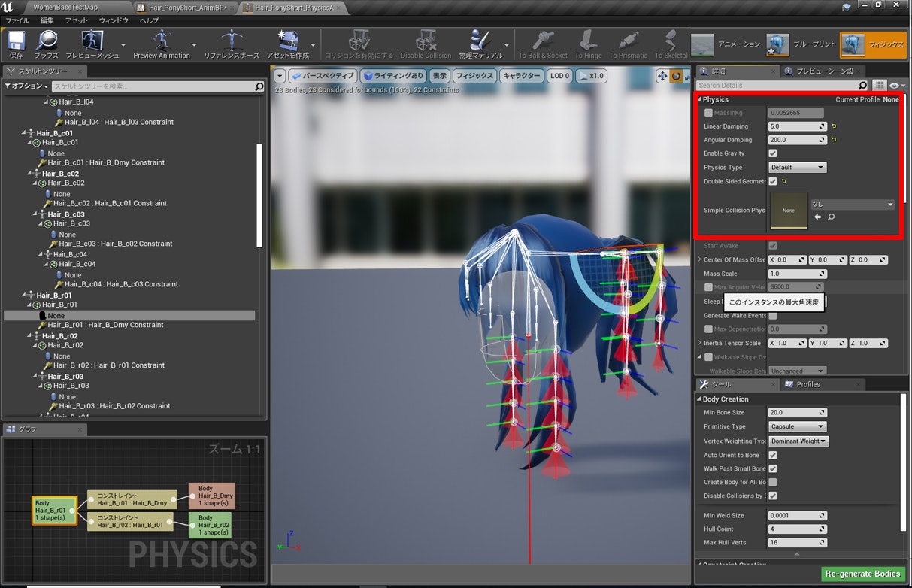The height and width of the screenshot is (588, 912).
Task: Toggle the Max Depenetration override checkbox
Action: tap(707, 329)
